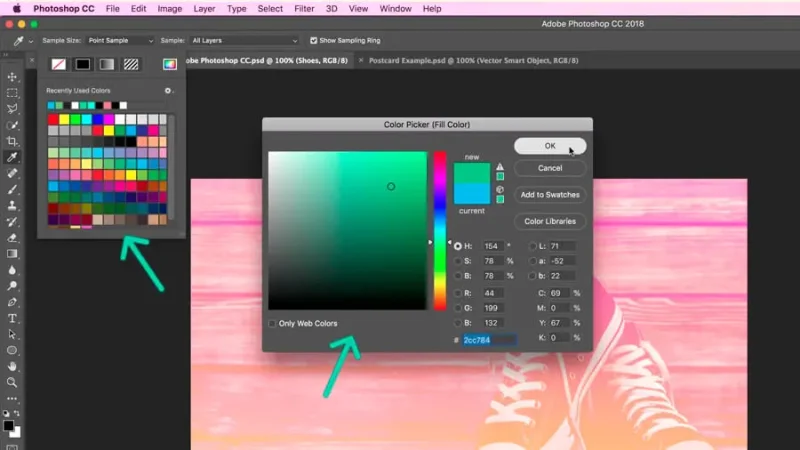Select the Ellipse shape tool
The image size is (800, 450).
click(x=12, y=351)
